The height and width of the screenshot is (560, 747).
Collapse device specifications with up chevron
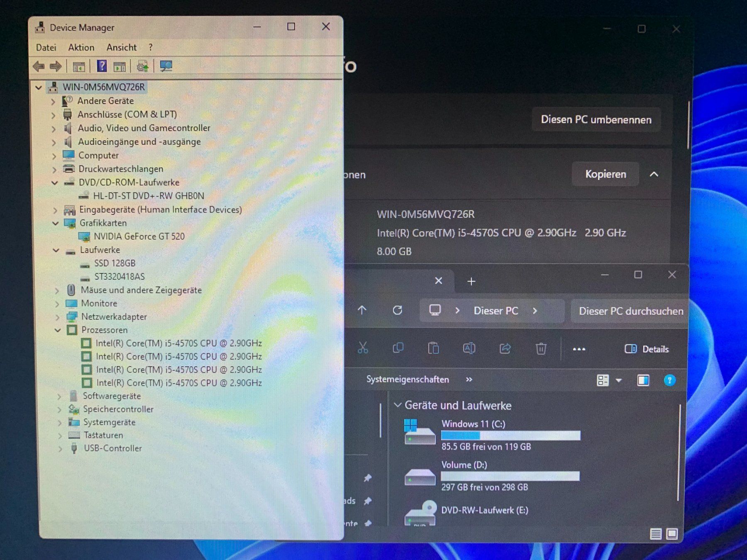pyautogui.click(x=654, y=174)
